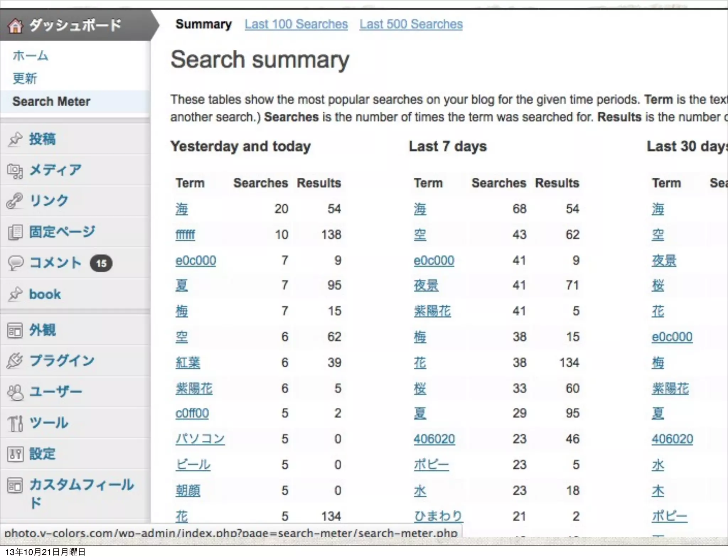Click the users icon beside ユーザー
The height and width of the screenshot is (560, 728).
pos(15,392)
